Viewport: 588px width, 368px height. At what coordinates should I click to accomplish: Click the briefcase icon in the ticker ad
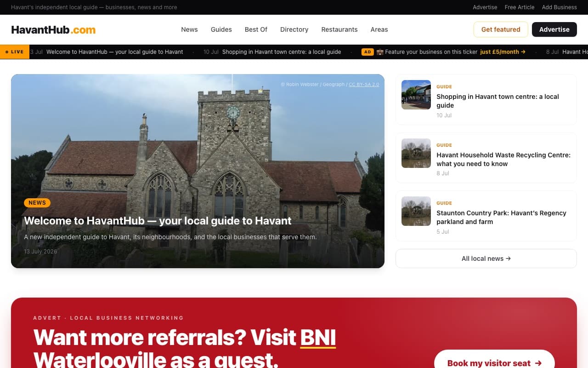click(x=380, y=52)
